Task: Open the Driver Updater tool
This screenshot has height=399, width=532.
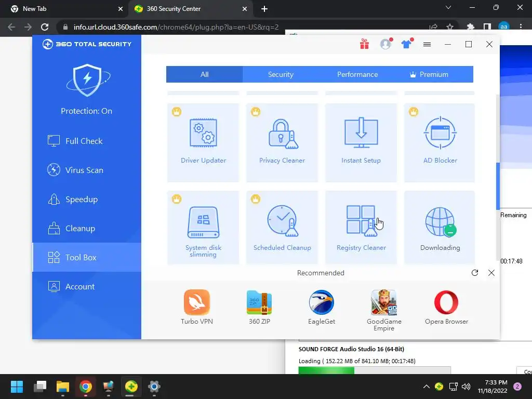Action: click(203, 142)
